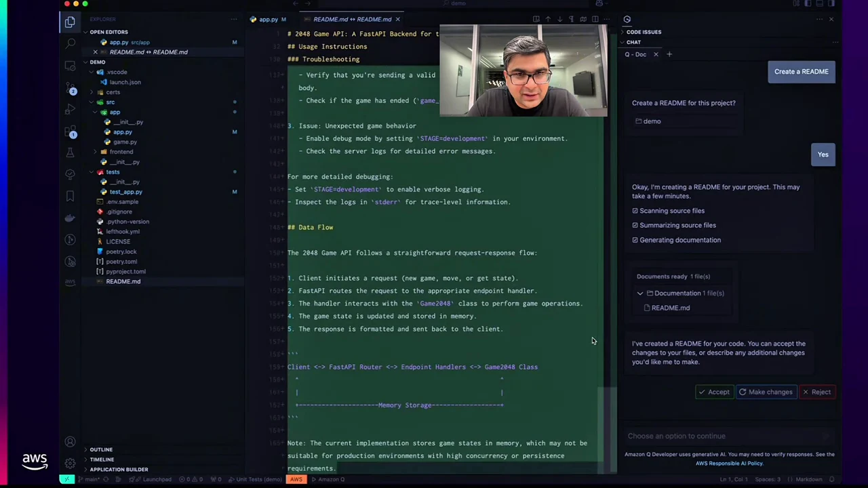Click the Make changes button

point(765,392)
